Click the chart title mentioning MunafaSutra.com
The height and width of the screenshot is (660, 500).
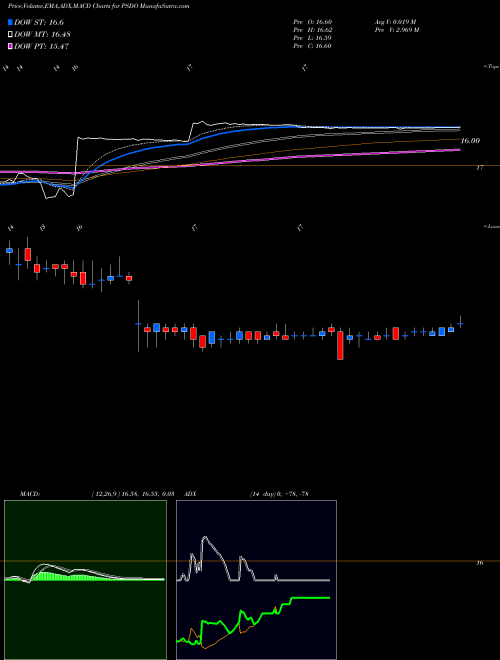98,6
